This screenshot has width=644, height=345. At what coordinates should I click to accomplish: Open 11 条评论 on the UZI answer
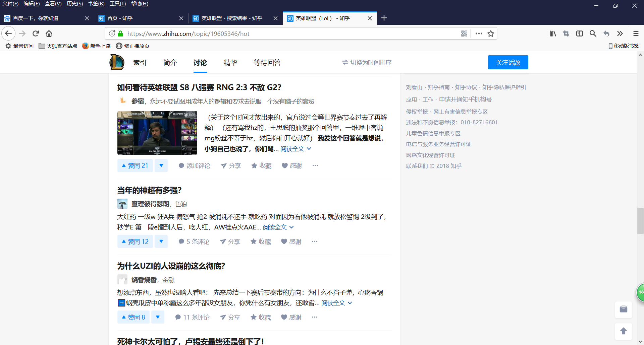[x=193, y=317]
